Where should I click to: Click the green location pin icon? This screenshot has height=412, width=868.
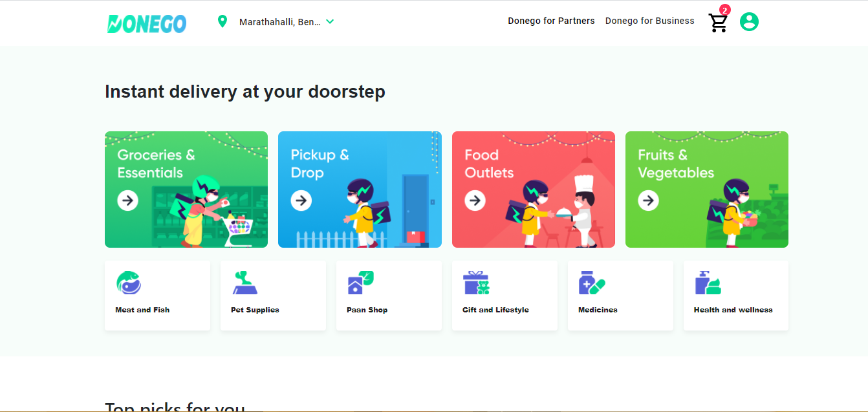[x=222, y=21]
